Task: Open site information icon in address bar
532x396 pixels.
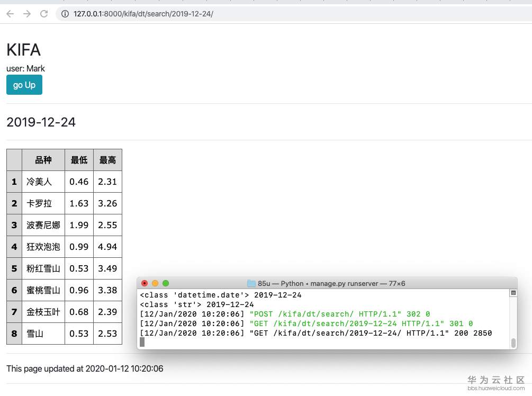Action: (65, 14)
